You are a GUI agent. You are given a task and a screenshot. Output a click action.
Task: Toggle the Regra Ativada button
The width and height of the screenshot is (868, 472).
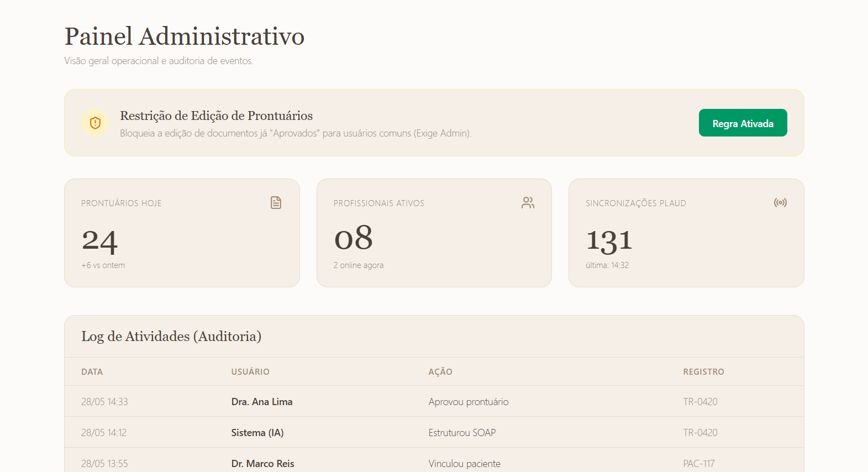click(743, 123)
